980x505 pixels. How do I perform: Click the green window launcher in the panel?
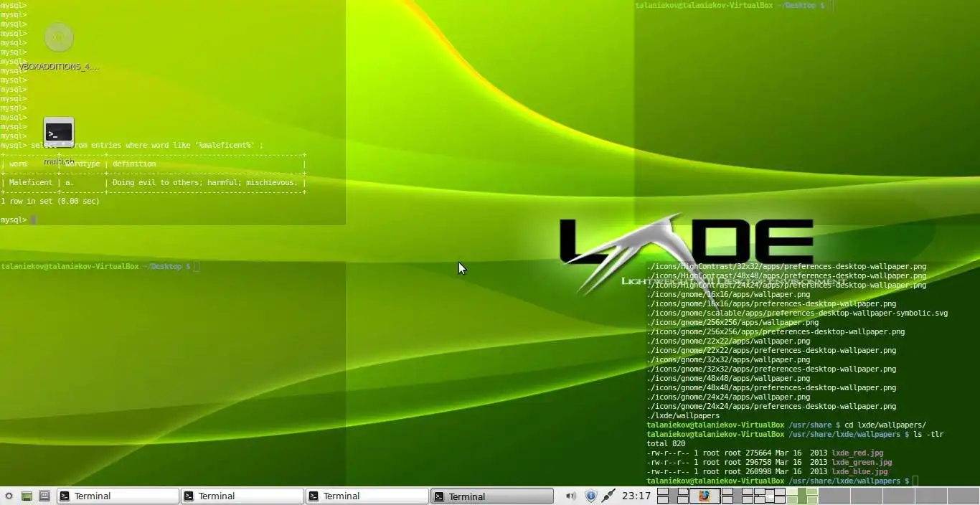(27, 496)
